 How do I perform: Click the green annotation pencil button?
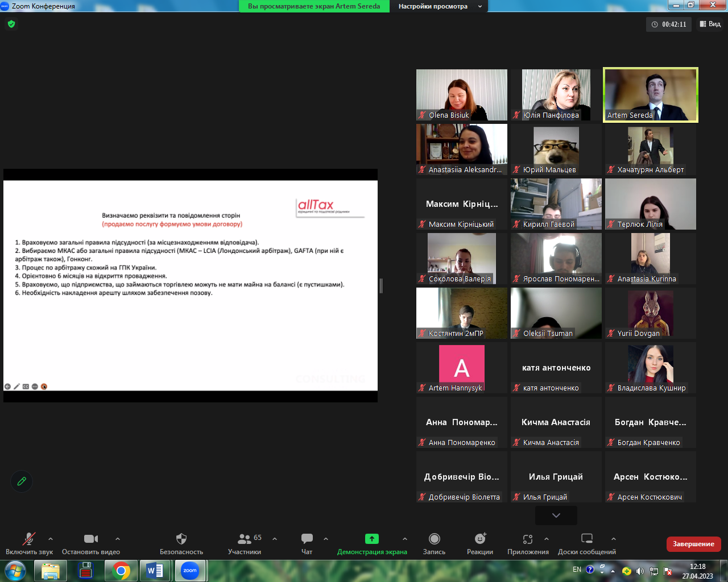coord(22,481)
